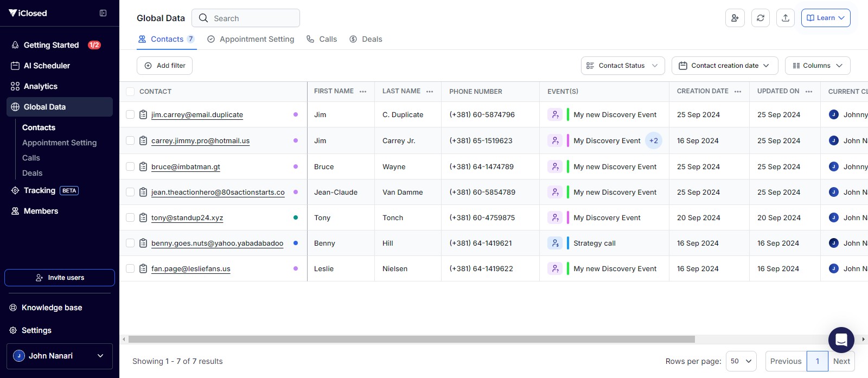Click the Add filter button
This screenshot has width=868, height=378.
164,66
